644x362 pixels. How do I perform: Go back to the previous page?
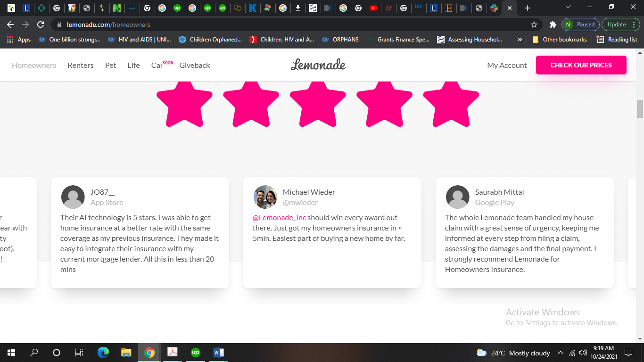point(10,25)
